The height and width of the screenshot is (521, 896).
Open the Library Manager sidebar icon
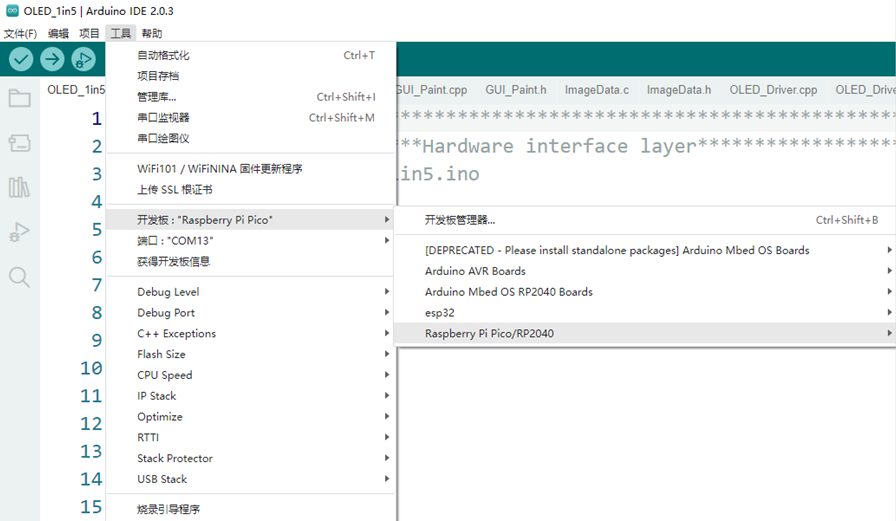(x=19, y=187)
